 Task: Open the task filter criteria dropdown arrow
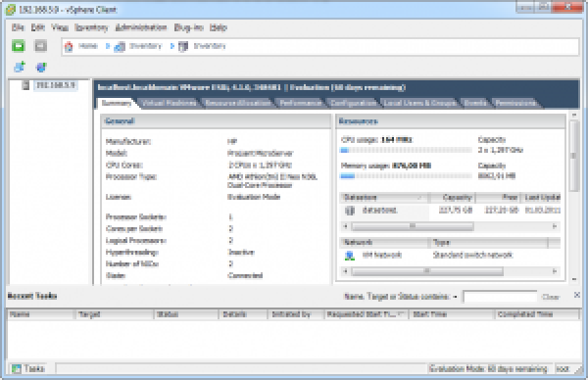click(x=456, y=297)
